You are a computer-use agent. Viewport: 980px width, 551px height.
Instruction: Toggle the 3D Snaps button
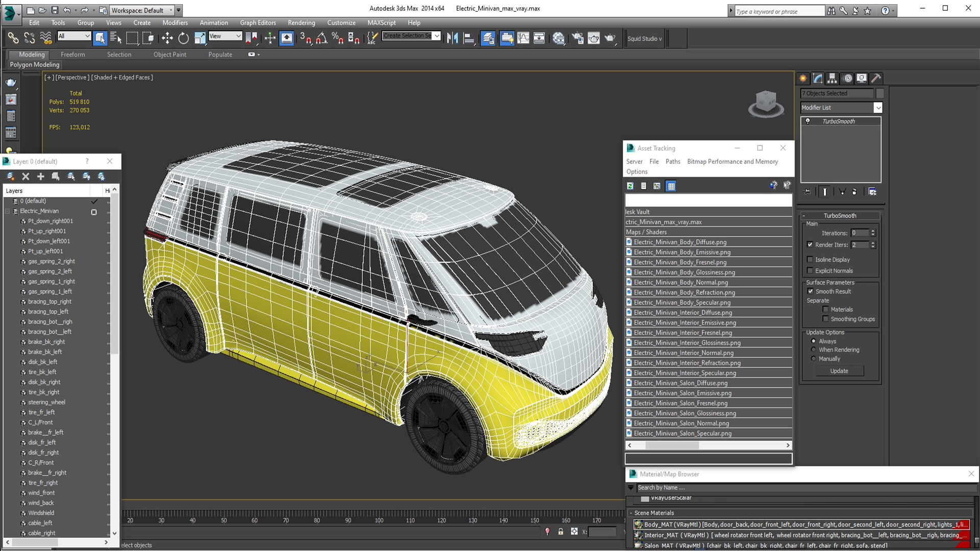(x=306, y=38)
